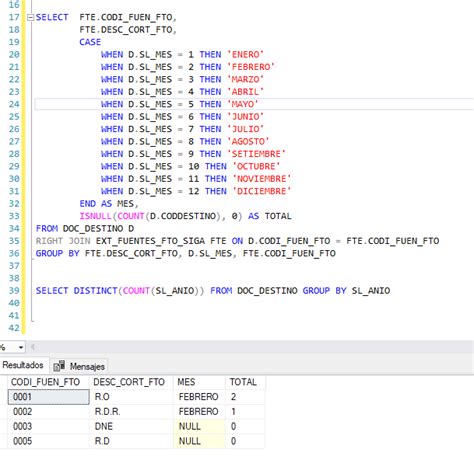The image size is (474, 463).
Task: Select NULL cell in row 0005
Action: 199,441
